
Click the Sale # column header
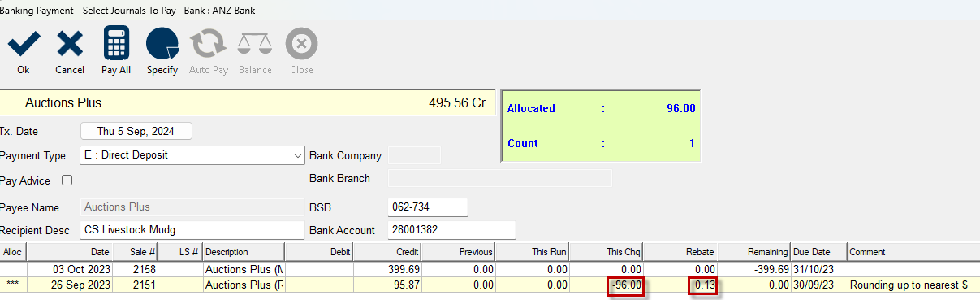[x=136, y=252]
